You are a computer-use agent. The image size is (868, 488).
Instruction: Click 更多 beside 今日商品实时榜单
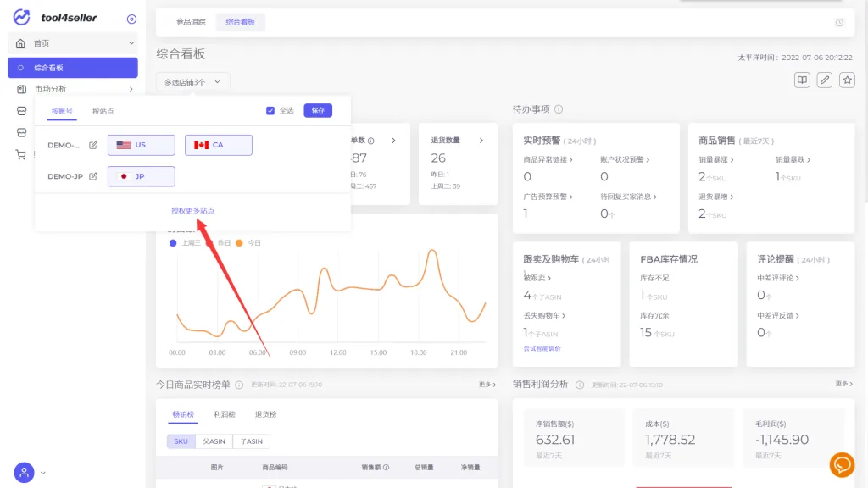[487, 384]
